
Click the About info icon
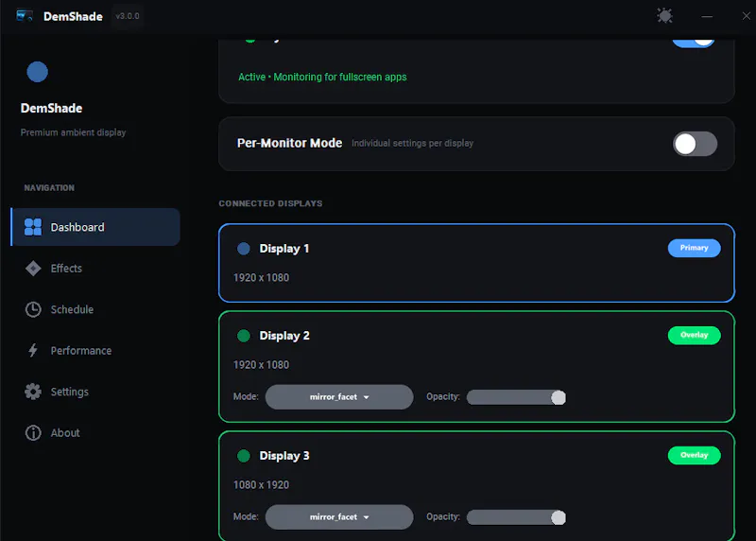[33, 433]
